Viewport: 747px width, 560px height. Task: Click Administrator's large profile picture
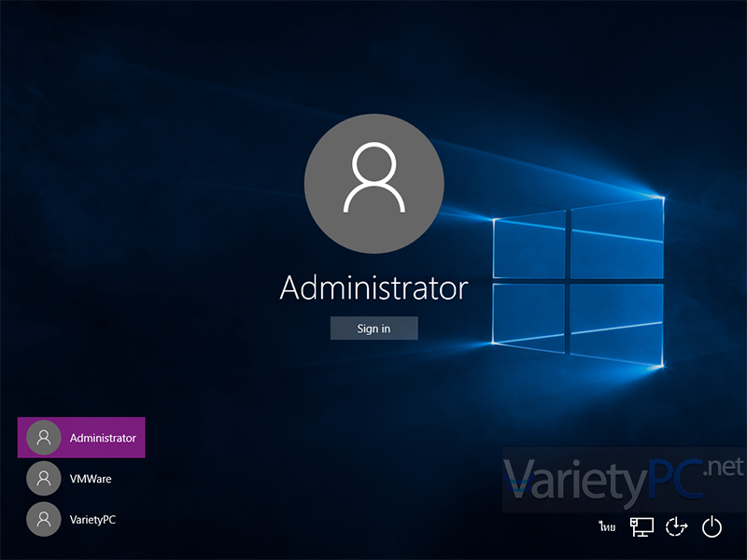point(373,184)
